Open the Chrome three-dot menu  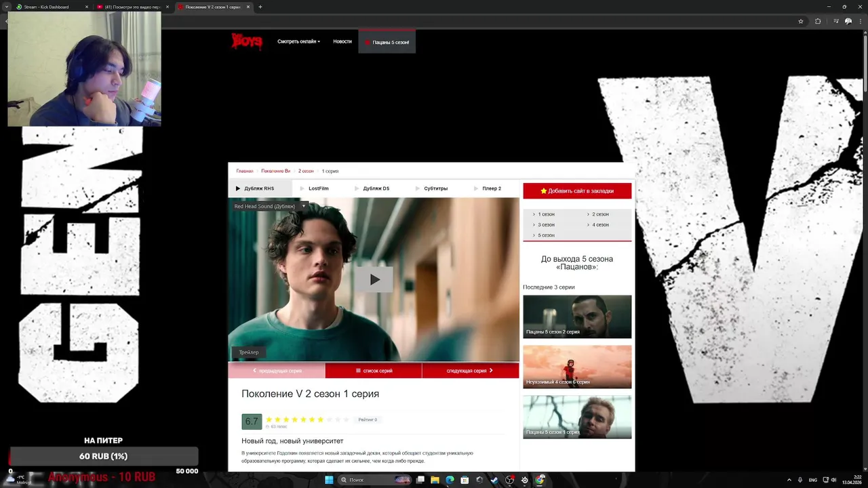point(861,21)
